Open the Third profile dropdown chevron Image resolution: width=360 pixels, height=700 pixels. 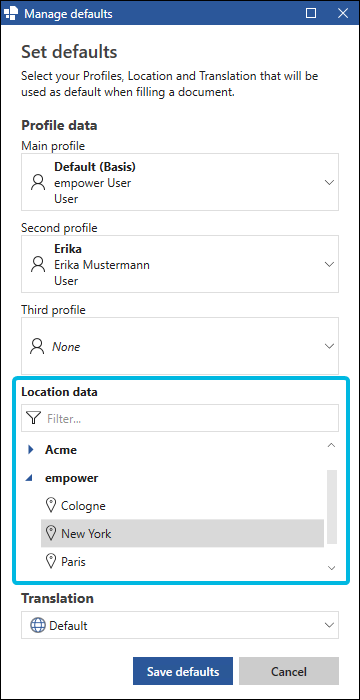(329, 346)
